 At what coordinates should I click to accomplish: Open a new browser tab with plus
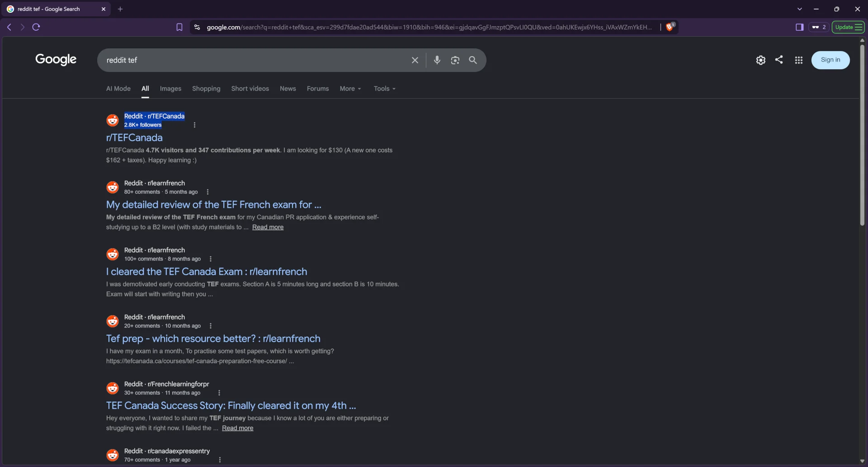pos(120,9)
